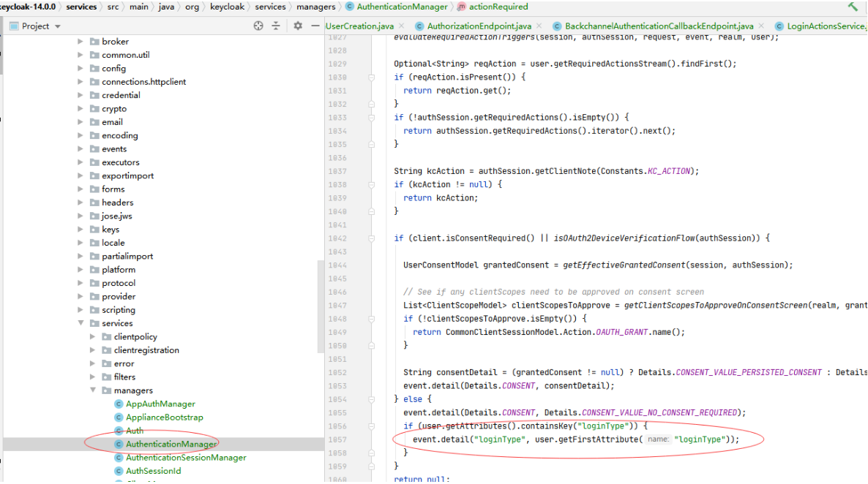Viewport: 868px width, 484px height.
Task: Click the managers breadcrumb
Action: coord(315,7)
